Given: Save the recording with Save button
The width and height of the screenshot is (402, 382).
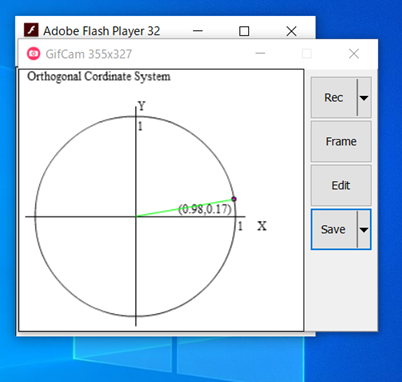Looking at the screenshot, I should [x=334, y=229].
